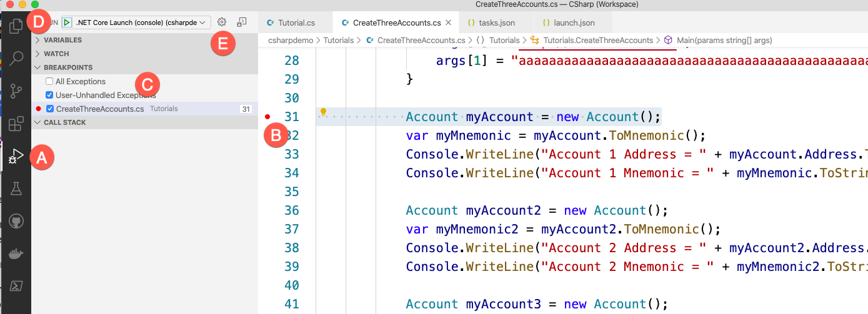
Task: Click CreateThreeAccounts.cs in the breadcrumb
Action: point(416,40)
